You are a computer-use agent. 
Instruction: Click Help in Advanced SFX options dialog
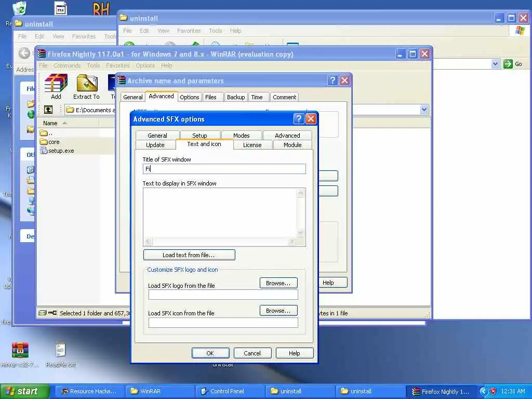[295, 353]
